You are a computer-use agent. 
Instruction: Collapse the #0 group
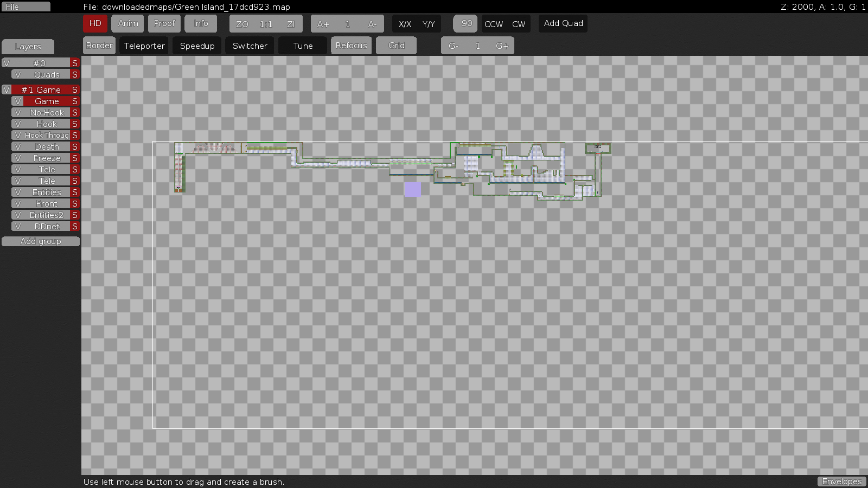coord(7,62)
